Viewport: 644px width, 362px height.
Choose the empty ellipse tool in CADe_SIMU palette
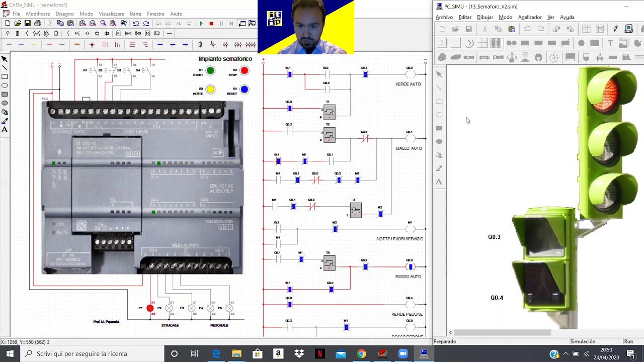click(x=5, y=85)
